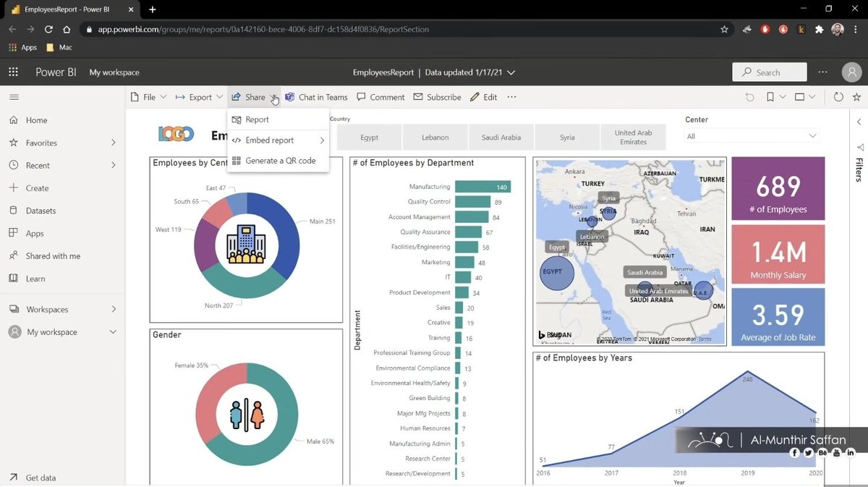Collapse the navigation pane hamburger icon
Screen dimensions: 868x487
(x=14, y=97)
